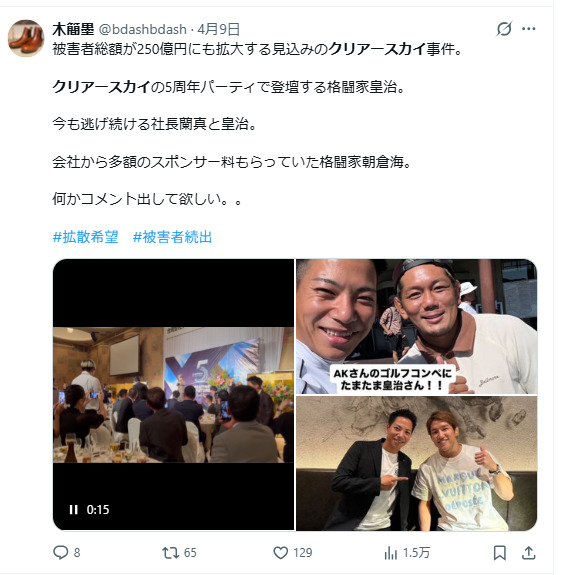This screenshot has width=569, height=575.
Task: Like the post with heart icon
Action: [x=281, y=552]
